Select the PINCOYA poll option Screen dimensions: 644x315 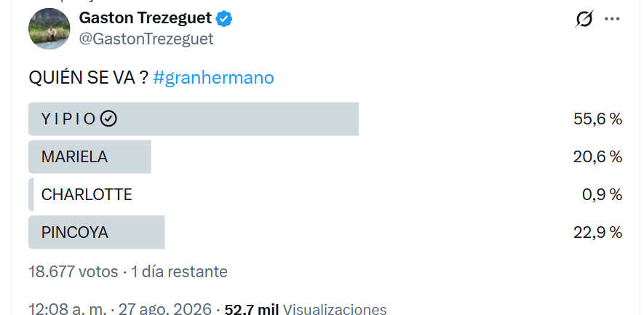pyautogui.click(x=325, y=233)
